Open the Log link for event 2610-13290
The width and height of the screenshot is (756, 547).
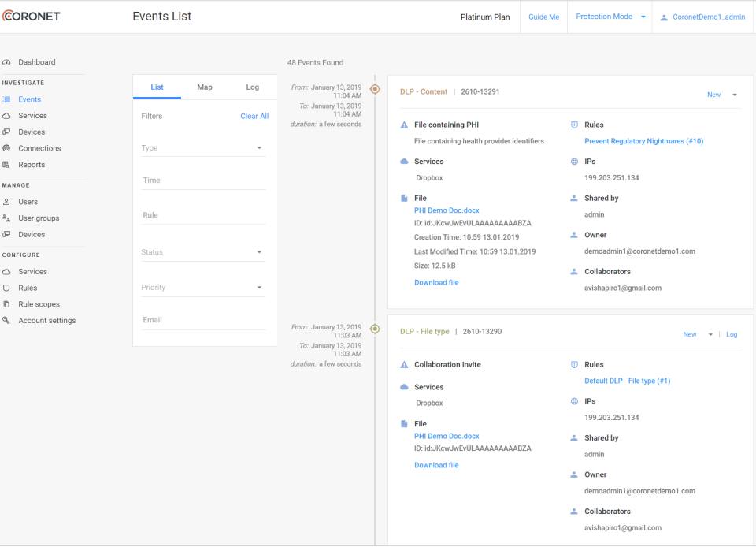pos(732,335)
